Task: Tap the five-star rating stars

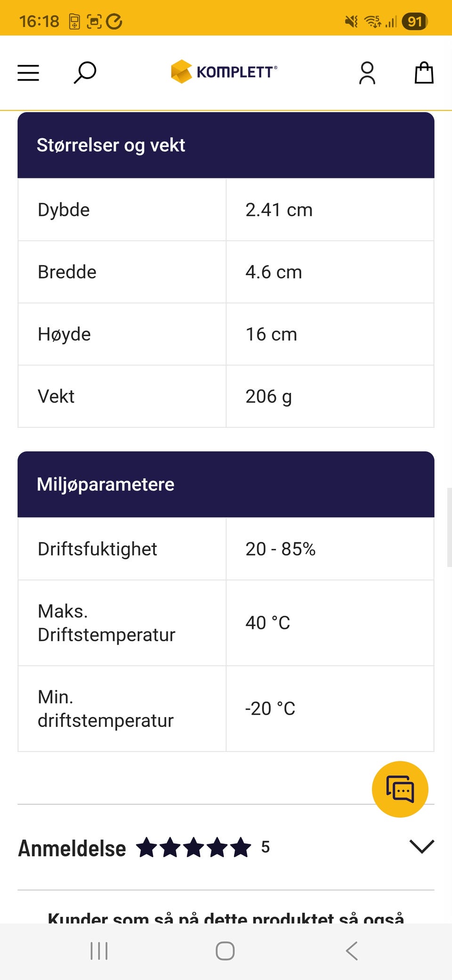Action: (194, 847)
